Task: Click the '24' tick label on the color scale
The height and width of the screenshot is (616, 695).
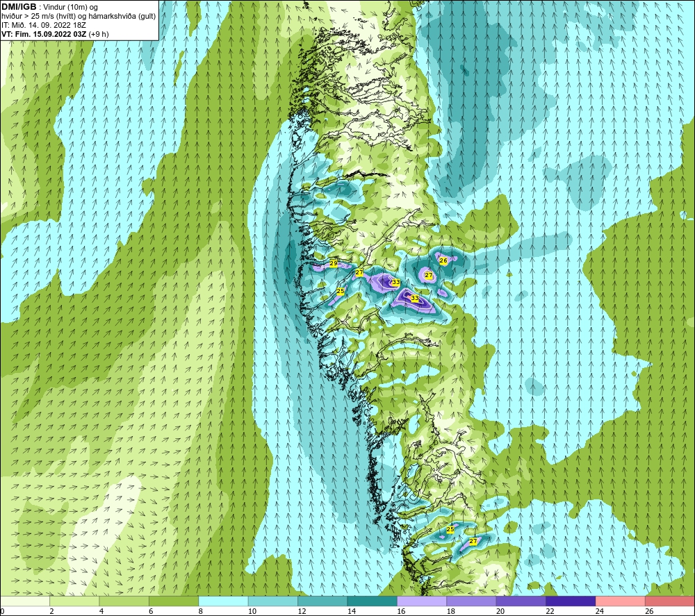Action: pyautogui.click(x=600, y=611)
